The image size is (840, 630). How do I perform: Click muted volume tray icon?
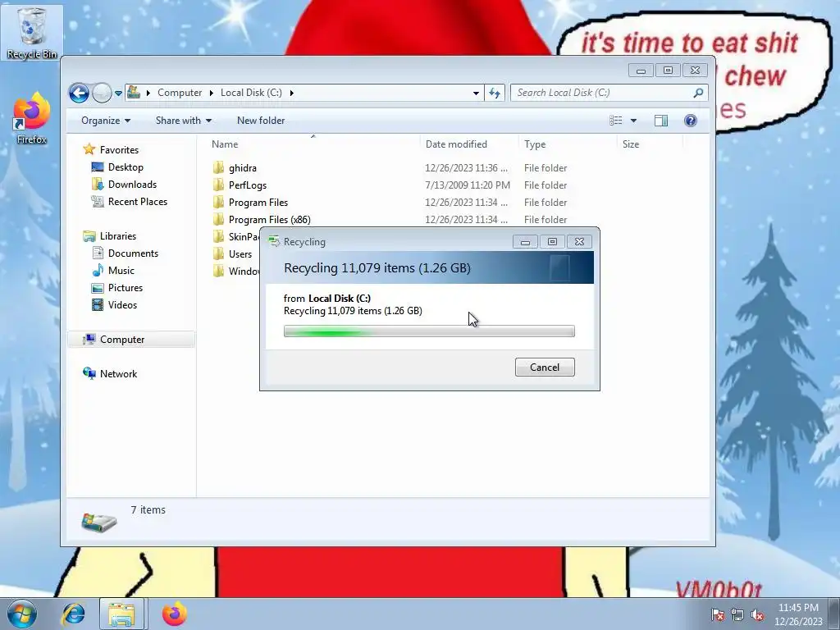point(757,615)
